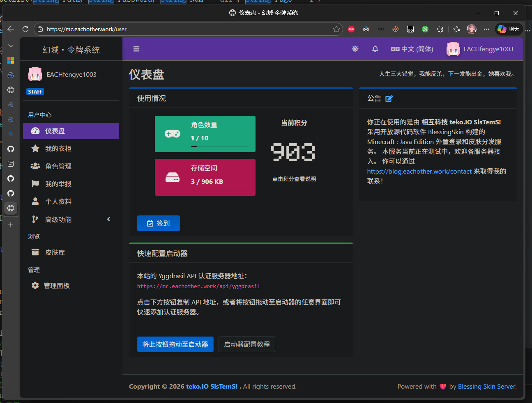Screen dimensions: 532x403
Task: Click the blog.eachother.work/contact link
Action: coord(419,171)
